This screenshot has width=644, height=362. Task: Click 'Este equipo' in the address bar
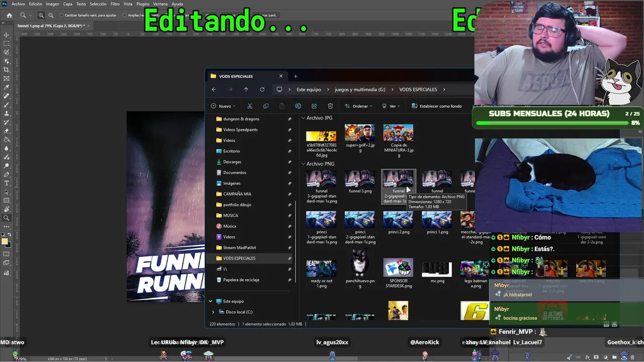click(x=309, y=89)
